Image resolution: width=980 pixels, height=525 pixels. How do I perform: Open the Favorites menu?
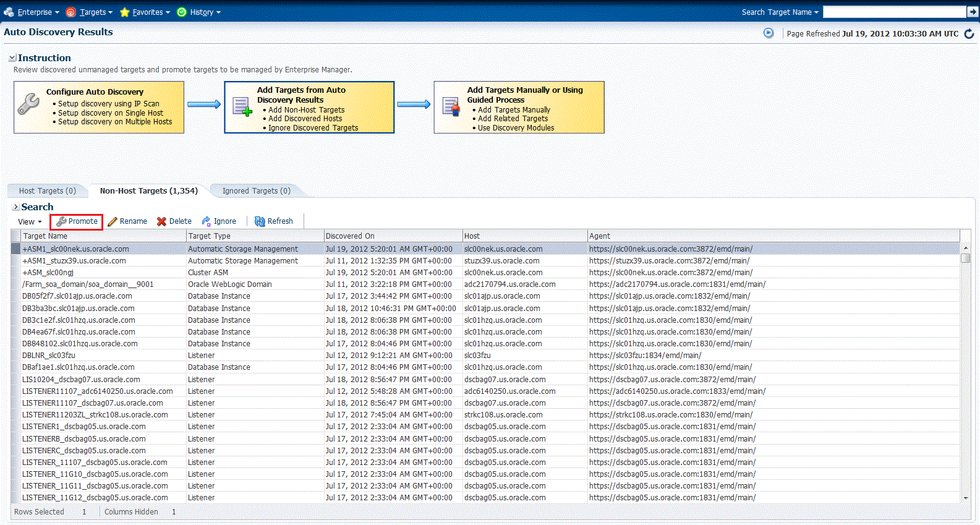click(151, 12)
